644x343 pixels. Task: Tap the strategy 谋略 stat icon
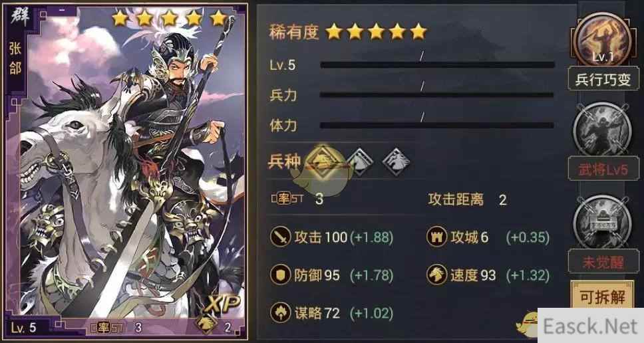tap(281, 312)
